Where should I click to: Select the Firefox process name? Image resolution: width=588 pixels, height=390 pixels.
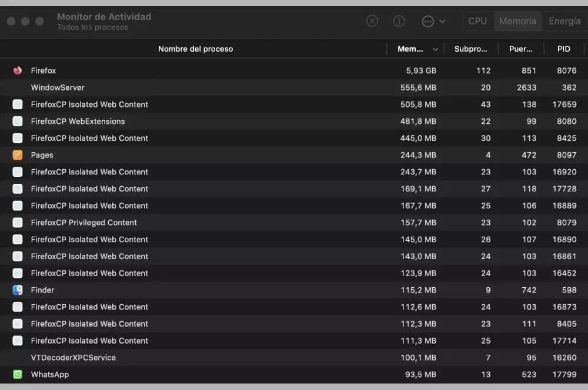(44, 70)
